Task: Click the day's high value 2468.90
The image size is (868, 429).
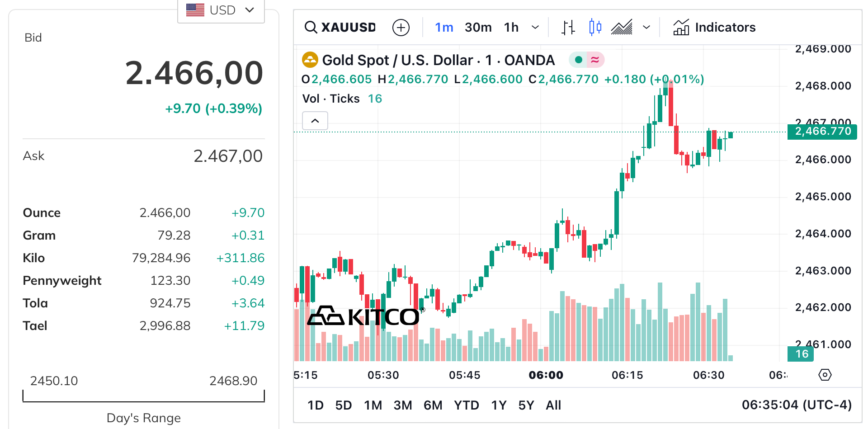Action: point(233,381)
